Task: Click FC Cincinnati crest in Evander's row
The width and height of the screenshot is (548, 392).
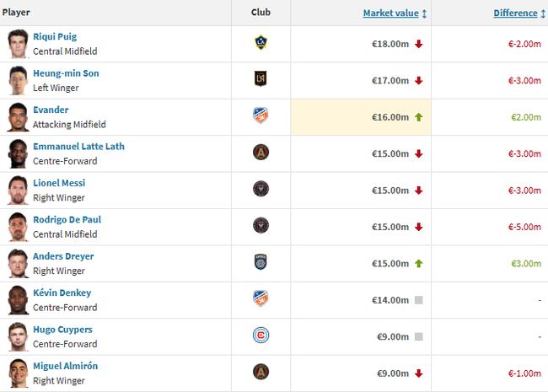Action: pyautogui.click(x=261, y=116)
